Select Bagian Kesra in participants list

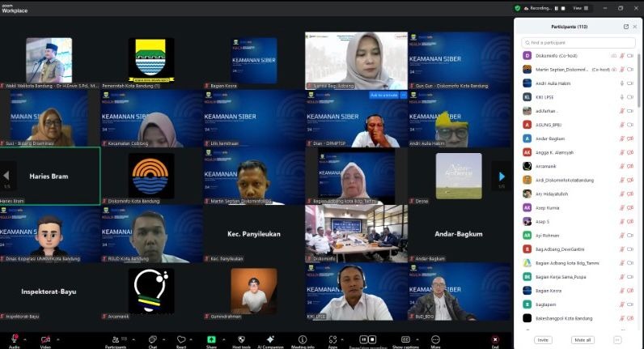point(578,291)
